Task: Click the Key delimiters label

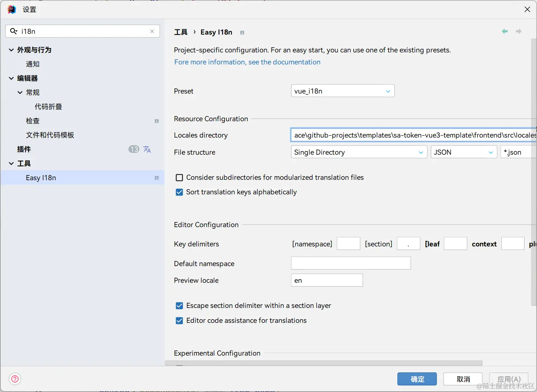Action: 196,244
